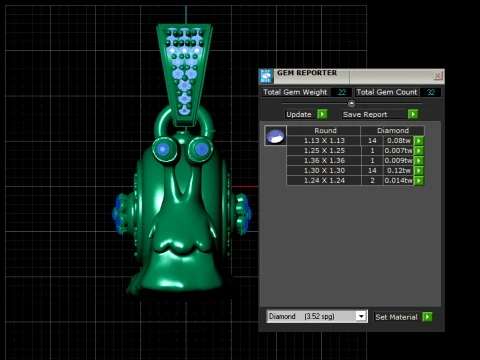Click the Gem Reporter logo icon
The width and height of the screenshot is (480, 360).
pos(266,76)
